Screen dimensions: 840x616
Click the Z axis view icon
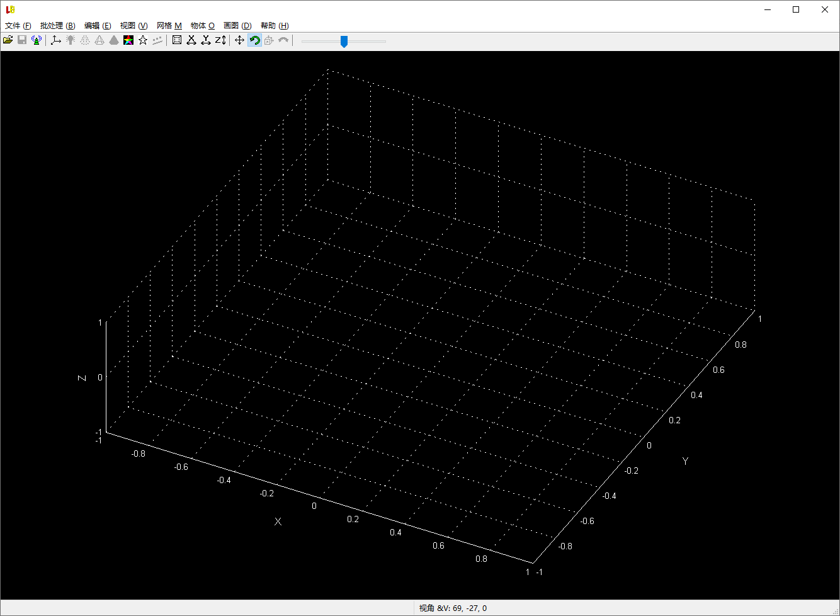click(220, 40)
